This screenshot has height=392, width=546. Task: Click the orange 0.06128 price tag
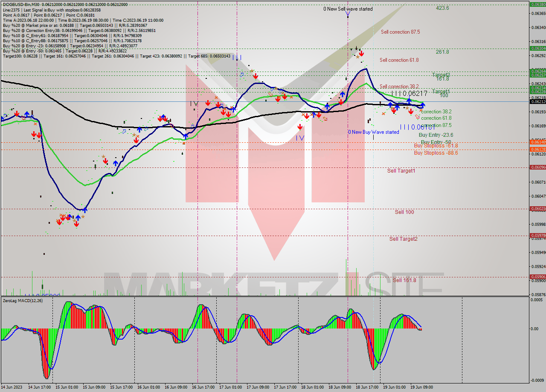[x=537, y=149]
